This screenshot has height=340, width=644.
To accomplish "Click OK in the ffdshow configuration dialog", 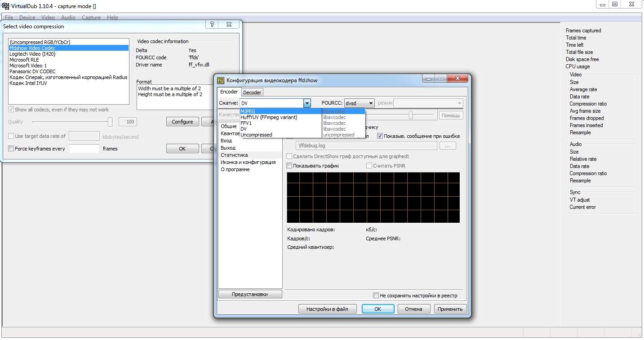I will coord(378,309).
